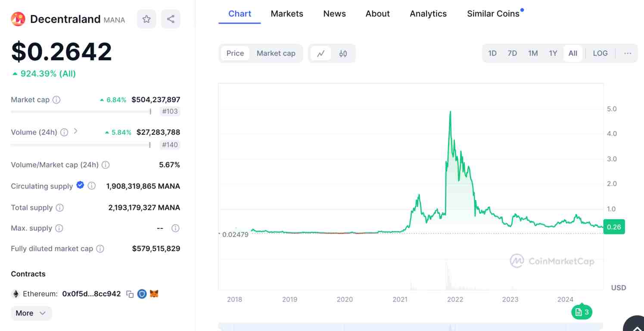This screenshot has width=644, height=331.
Task: Toggle LOG scale on chart
Action: [x=600, y=53]
